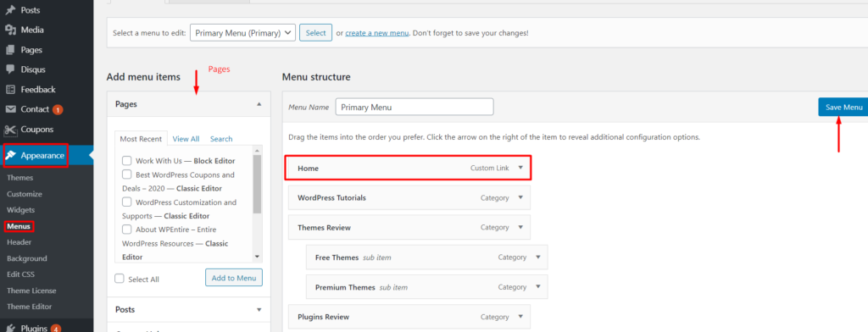Select the Home menu item bar
The width and height of the screenshot is (868, 332).
[x=409, y=168]
